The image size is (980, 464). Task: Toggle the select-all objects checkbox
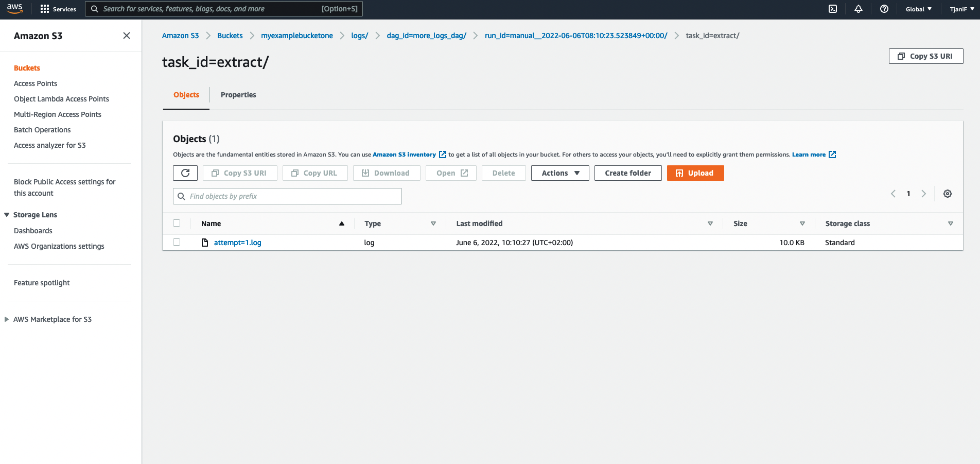(x=177, y=222)
